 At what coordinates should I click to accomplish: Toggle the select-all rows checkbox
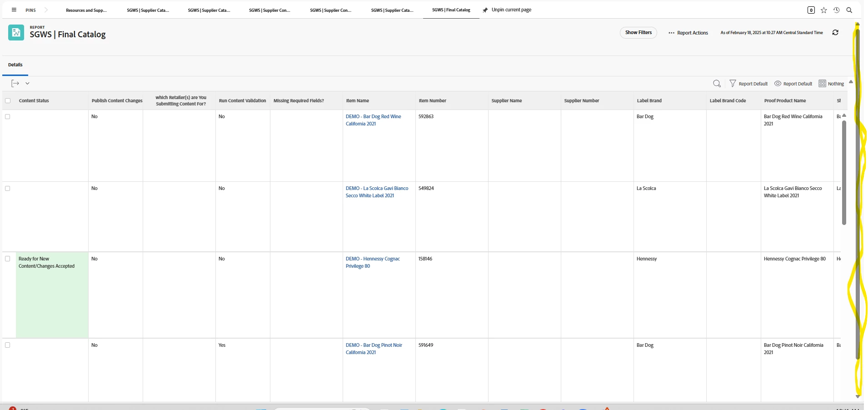pyautogui.click(x=8, y=101)
